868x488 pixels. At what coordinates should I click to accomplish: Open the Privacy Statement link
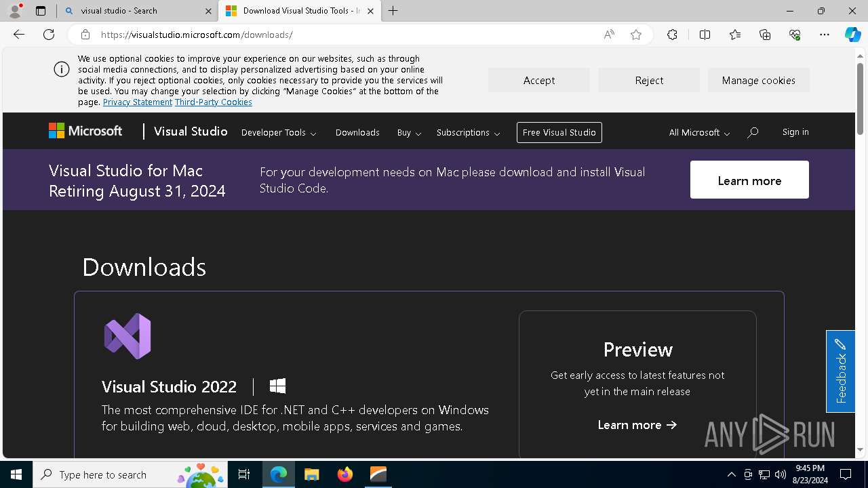tap(138, 102)
